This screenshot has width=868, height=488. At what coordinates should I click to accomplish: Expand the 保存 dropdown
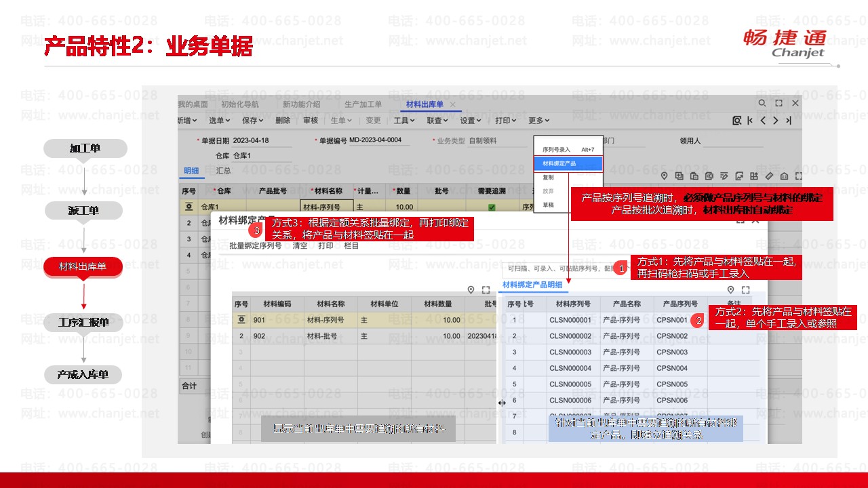tap(253, 121)
